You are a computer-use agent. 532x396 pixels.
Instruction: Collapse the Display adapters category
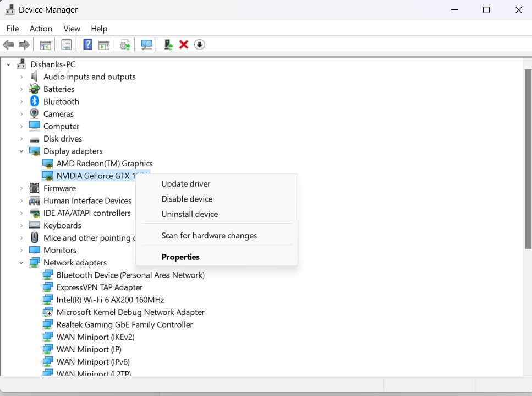click(21, 151)
